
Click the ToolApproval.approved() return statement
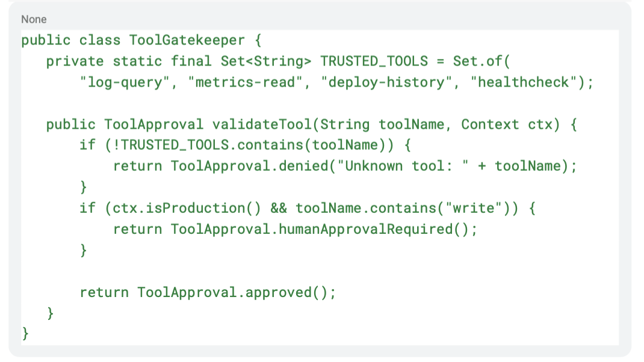(208, 293)
